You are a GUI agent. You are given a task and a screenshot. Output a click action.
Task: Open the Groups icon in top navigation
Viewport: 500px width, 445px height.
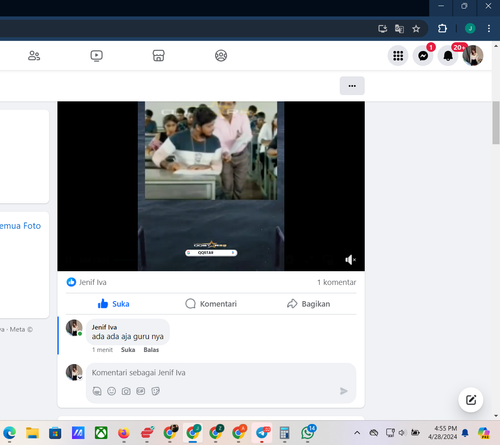coord(221,56)
